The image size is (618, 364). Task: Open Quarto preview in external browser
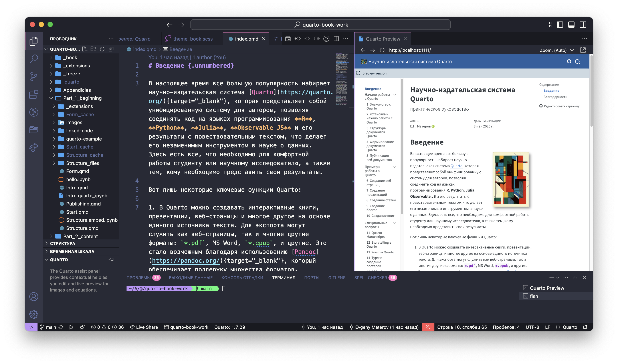click(x=583, y=50)
